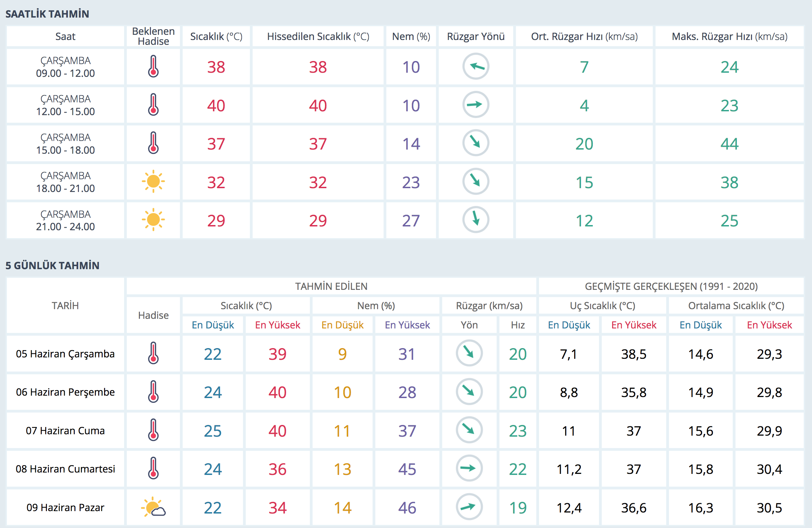Click the Hissedilen Sıcaklık column header
Screen dimensions: 812x528
point(318,37)
